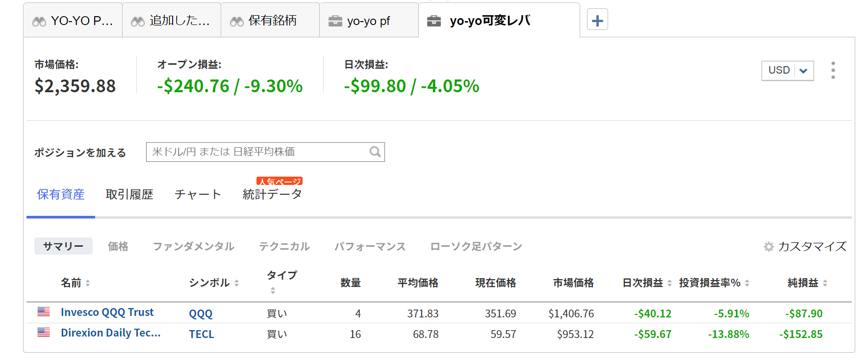This screenshot has width=868, height=364.
Task: Open the 保有銘柄 watchlist tab
Action: (270, 20)
